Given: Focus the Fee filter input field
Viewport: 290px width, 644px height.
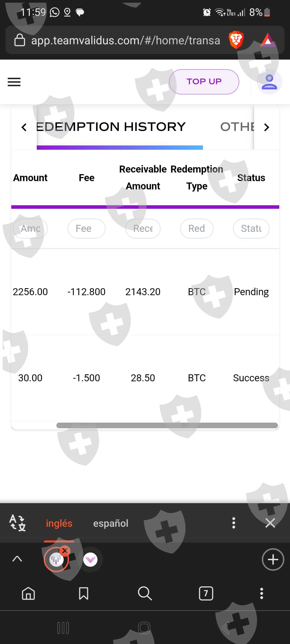Looking at the screenshot, I should (x=86, y=229).
